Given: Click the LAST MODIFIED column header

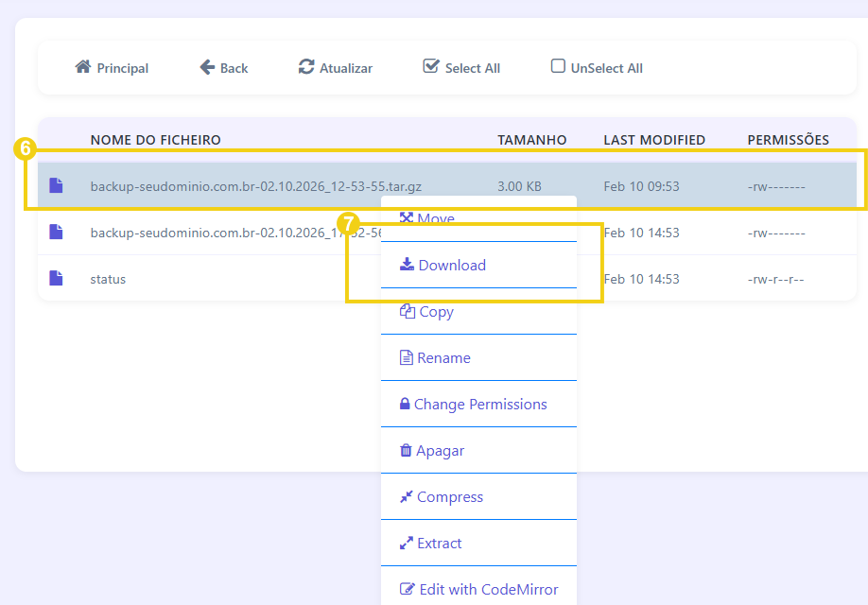Looking at the screenshot, I should click(654, 139).
